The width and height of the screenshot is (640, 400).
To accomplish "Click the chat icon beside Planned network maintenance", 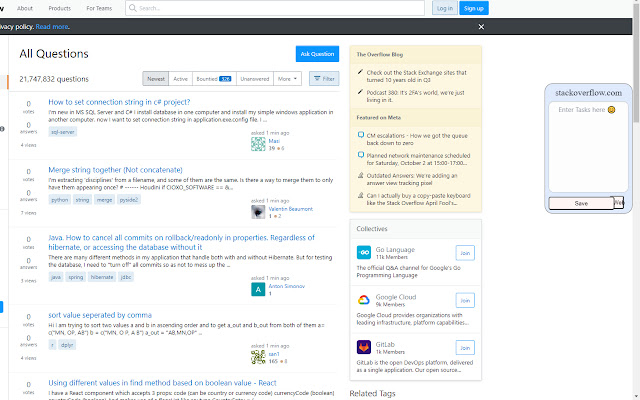I will point(360,155).
